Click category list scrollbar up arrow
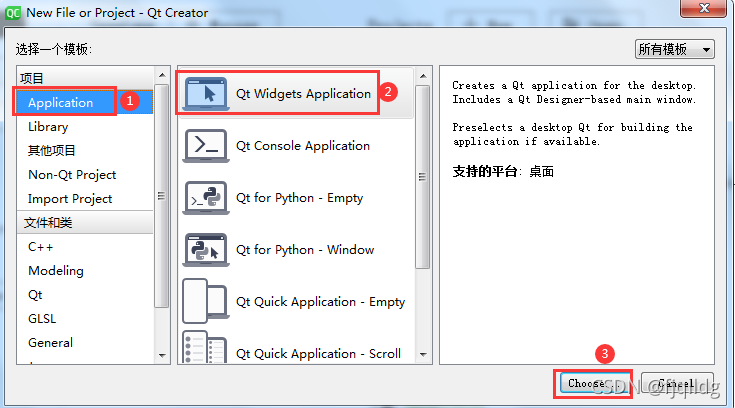This screenshot has width=735, height=408. pyautogui.click(x=162, y=75)
